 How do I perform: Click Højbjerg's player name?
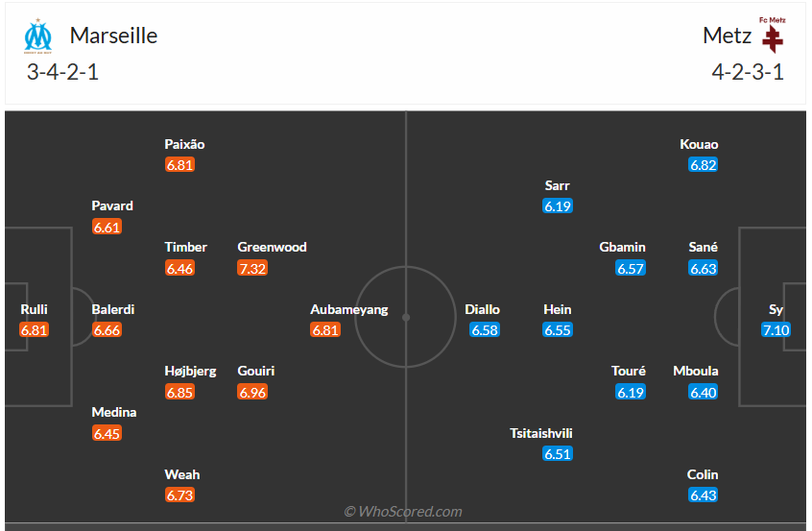point(191,371)
